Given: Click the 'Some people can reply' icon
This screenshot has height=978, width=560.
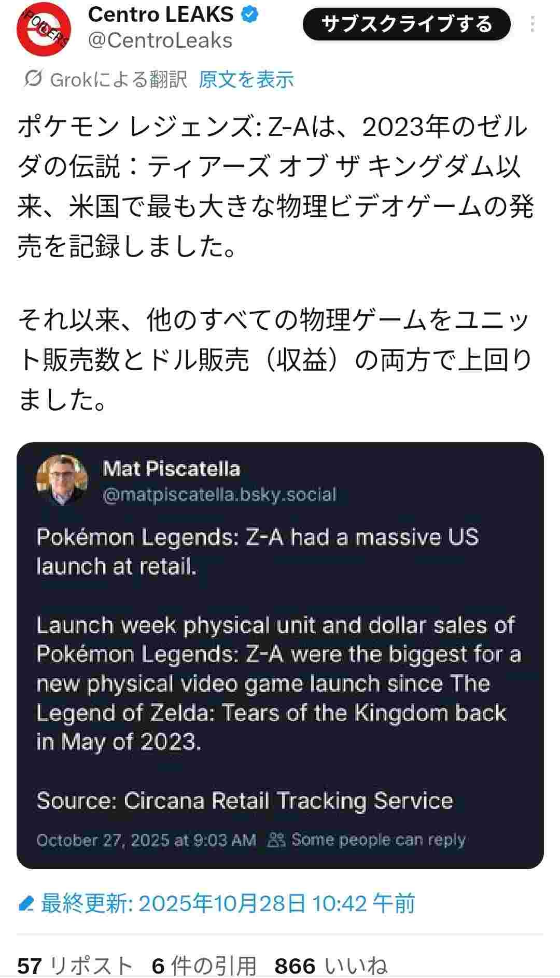Looking at the screenshot, I should coord(276,840).
